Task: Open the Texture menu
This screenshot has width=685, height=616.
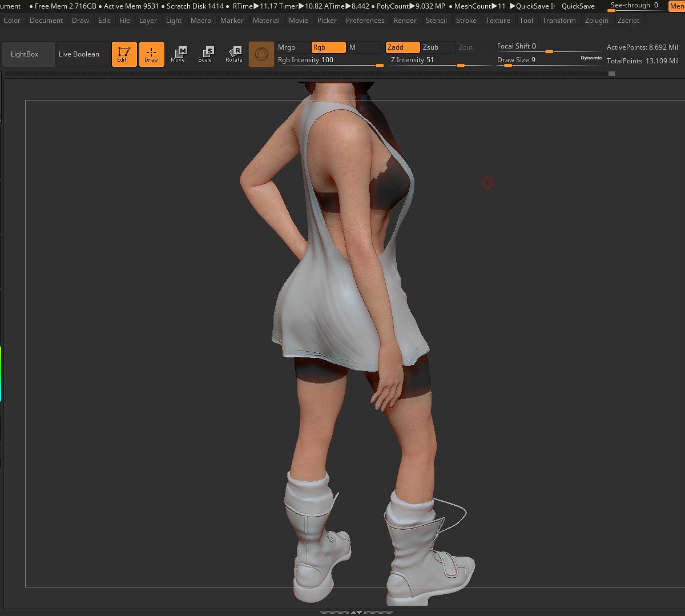Action: click(498, 20)
